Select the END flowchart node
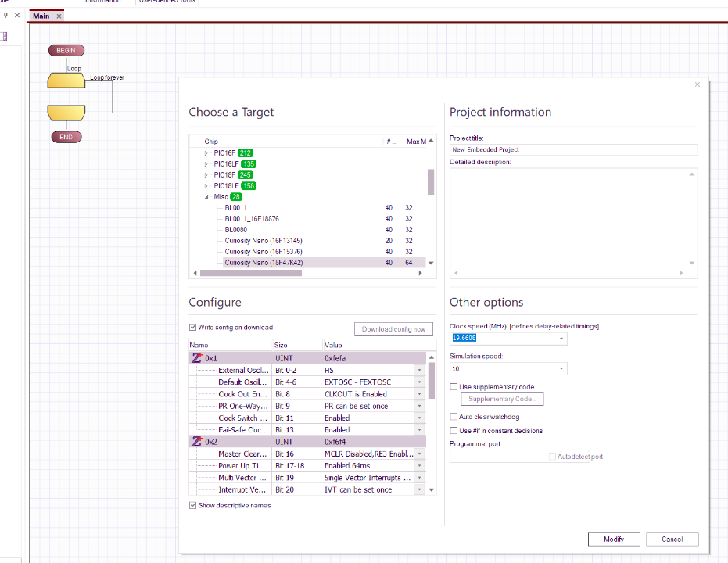Screen dimensions: 728x563 [66, 137]
